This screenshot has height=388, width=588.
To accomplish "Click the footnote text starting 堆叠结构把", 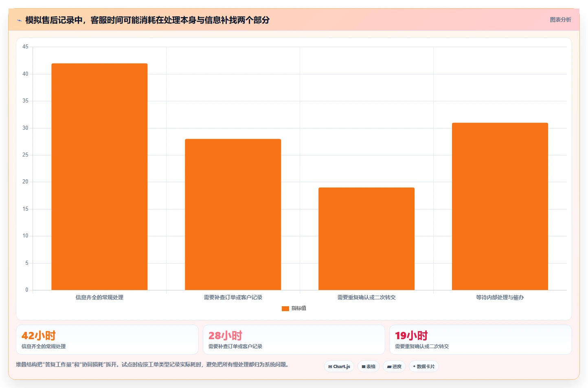I will [152, 364].
